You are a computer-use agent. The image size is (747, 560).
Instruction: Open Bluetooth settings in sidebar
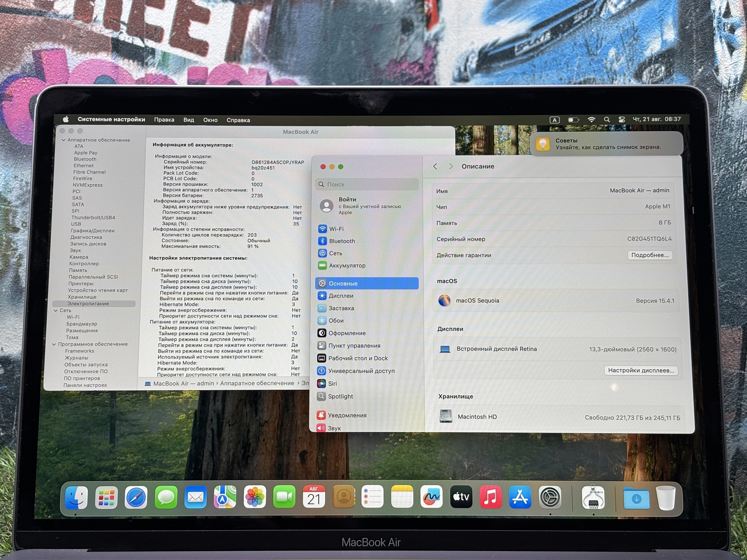tap(341, 241)
